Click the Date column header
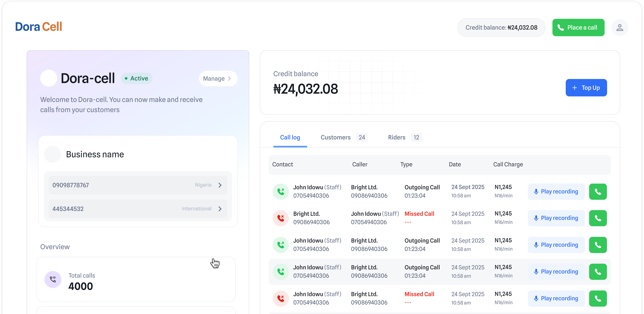 click(455, 164)
